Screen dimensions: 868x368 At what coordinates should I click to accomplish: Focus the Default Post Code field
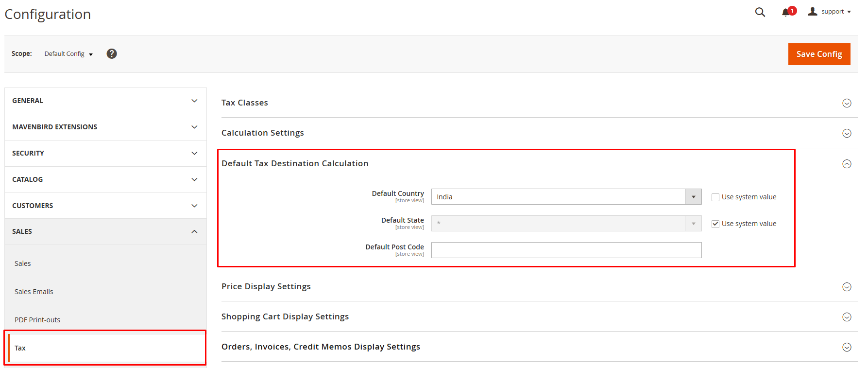tap(566, 250)
